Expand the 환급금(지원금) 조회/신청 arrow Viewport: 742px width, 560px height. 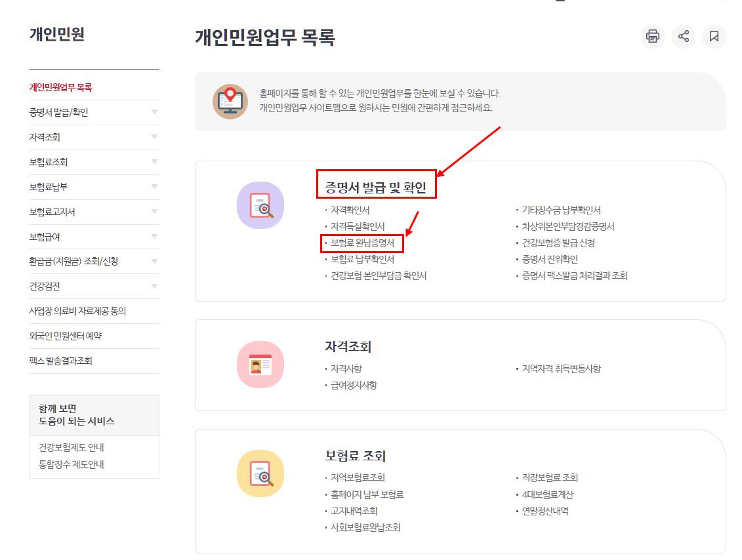pyautogui.click(x=154, y=261)
